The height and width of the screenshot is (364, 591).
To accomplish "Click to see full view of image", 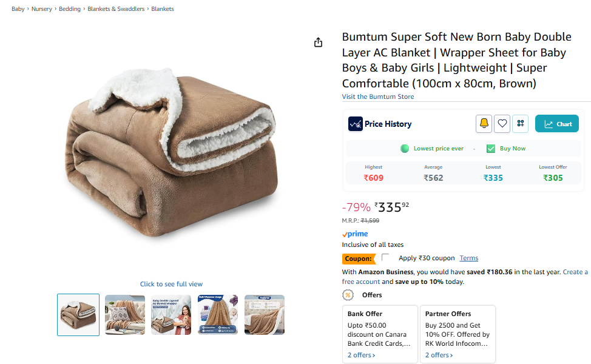I will pos(171,284).
